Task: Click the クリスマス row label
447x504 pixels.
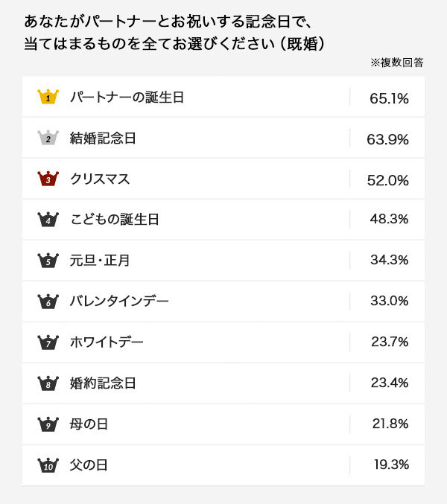Action: (100, 179)
